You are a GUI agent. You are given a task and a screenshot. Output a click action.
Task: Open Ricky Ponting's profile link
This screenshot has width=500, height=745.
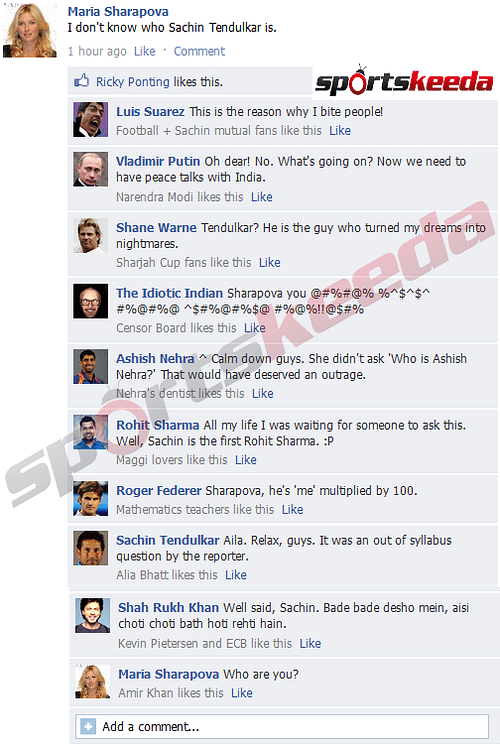(133, 82)
